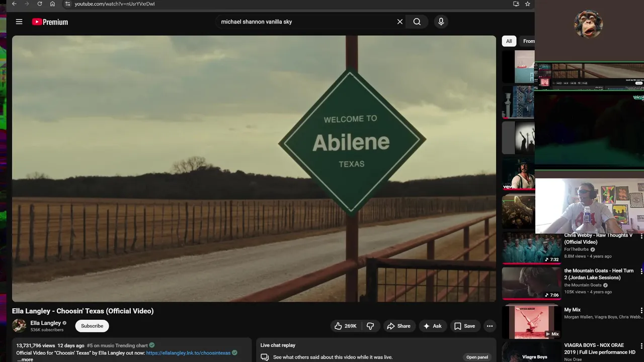Open the My Mix playlist thumbnail
The height and width of the screenshot is (362, 644).
tap(531, 321)
